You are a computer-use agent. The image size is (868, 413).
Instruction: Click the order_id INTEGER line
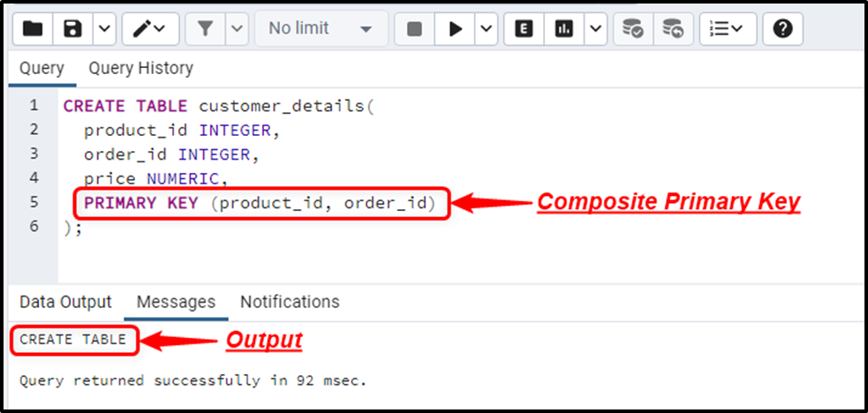coord(171,154)
